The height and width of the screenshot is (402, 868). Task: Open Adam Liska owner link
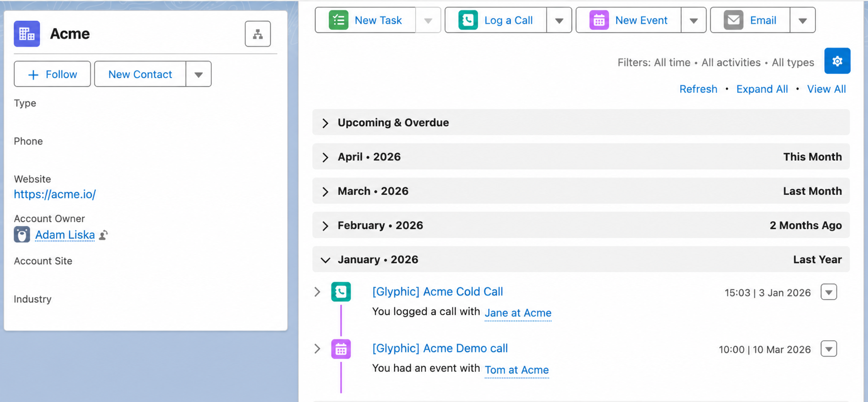tap(65, 235)
